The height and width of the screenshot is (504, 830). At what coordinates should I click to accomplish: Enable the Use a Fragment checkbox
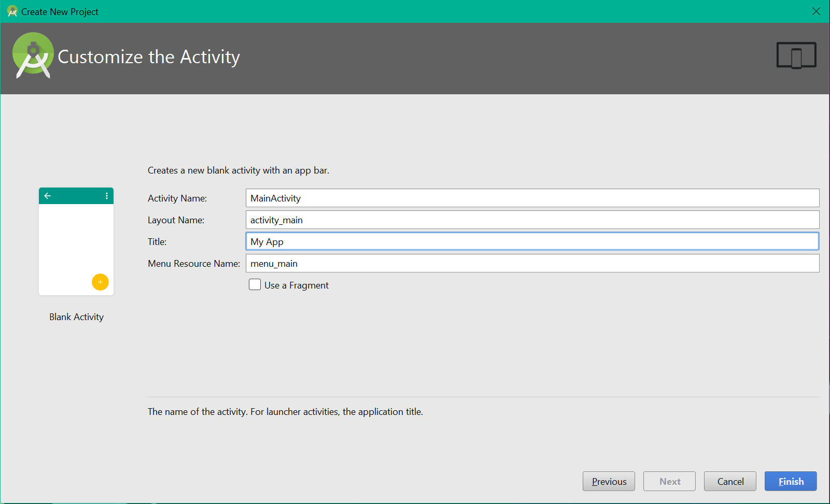[x=255, y=285]
